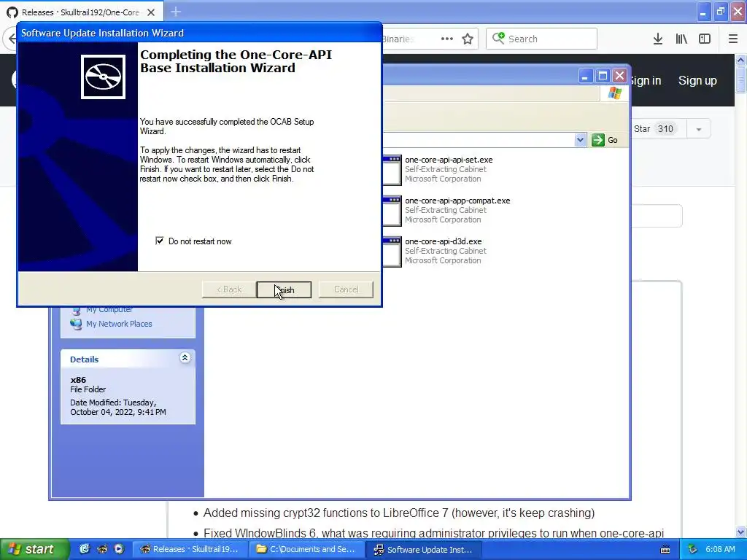Select the one-core-api-app-compat.exe filename
Image resolution: width=747 pixels, height=560 pixels.
[x=457, y=201]
